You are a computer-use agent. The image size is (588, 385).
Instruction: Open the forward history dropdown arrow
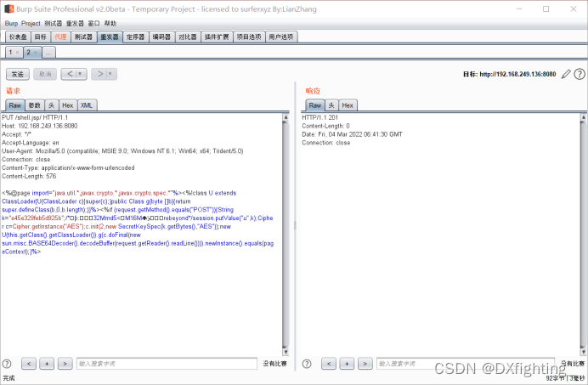click(110, 74)
